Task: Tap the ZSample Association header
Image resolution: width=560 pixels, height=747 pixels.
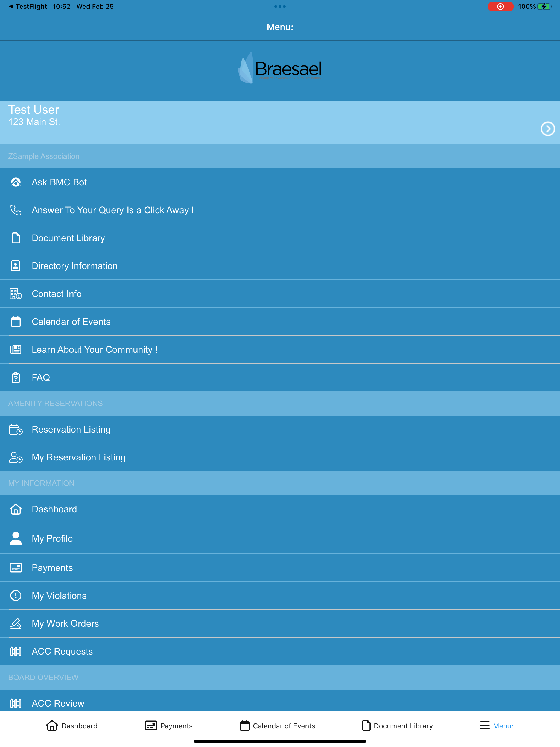Action: coord(280,156)
